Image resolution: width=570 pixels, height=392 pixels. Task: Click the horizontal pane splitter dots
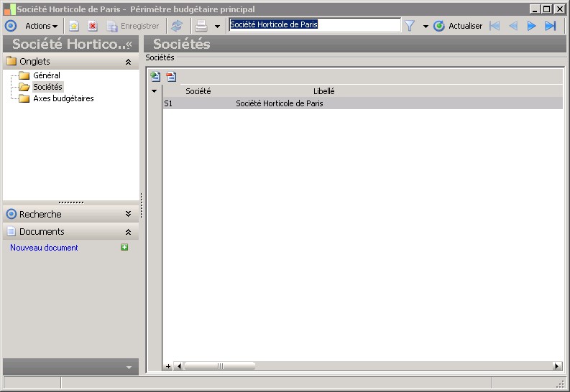pos(71,202)
